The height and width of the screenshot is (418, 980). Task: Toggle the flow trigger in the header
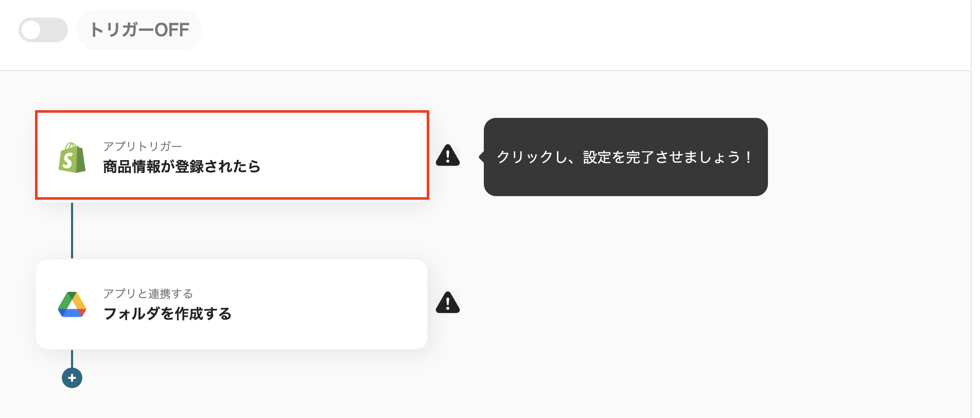43,30
